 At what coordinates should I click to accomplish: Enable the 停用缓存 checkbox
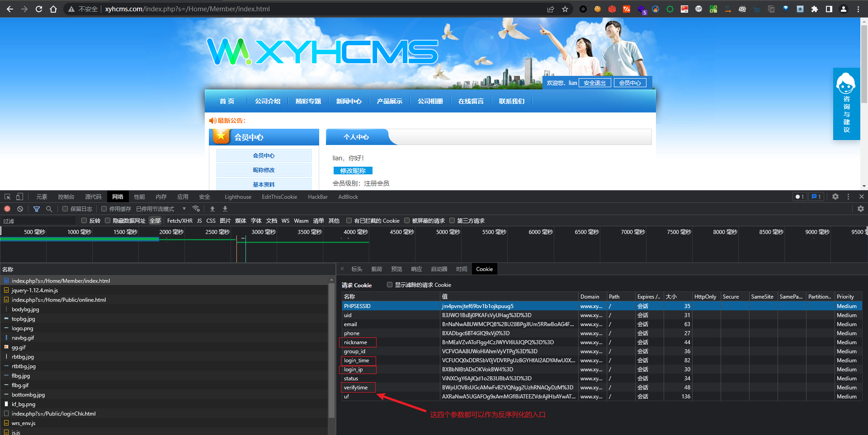coord(104,209)
